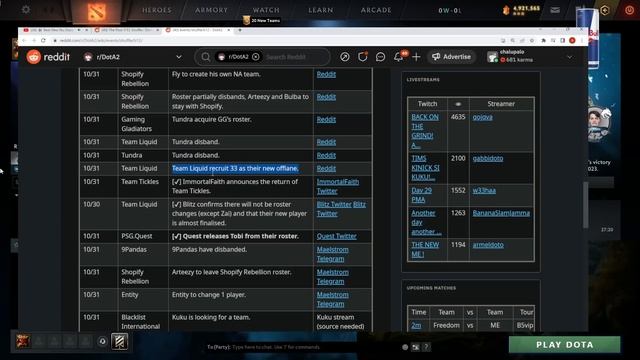This screenshot has height=360, width=640.
Task: Open BACK ON THE GRIND stream link
Action: pos(425,131)
